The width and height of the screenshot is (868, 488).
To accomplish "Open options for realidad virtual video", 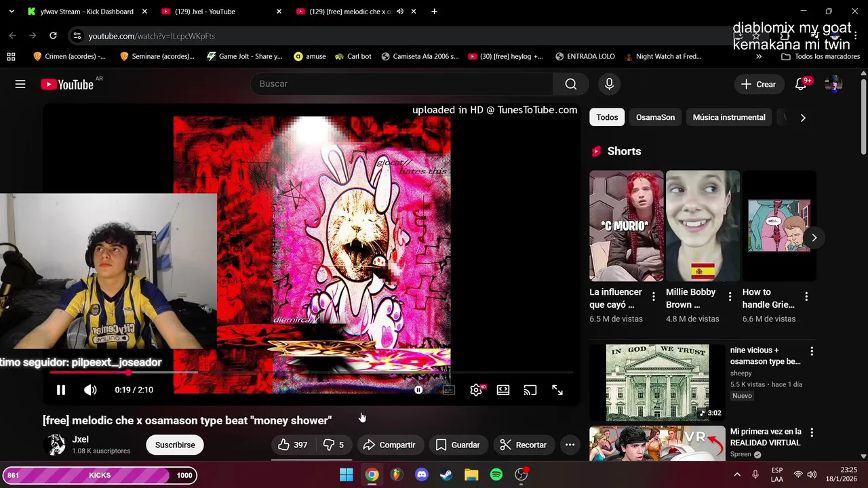I will [812, 432].
